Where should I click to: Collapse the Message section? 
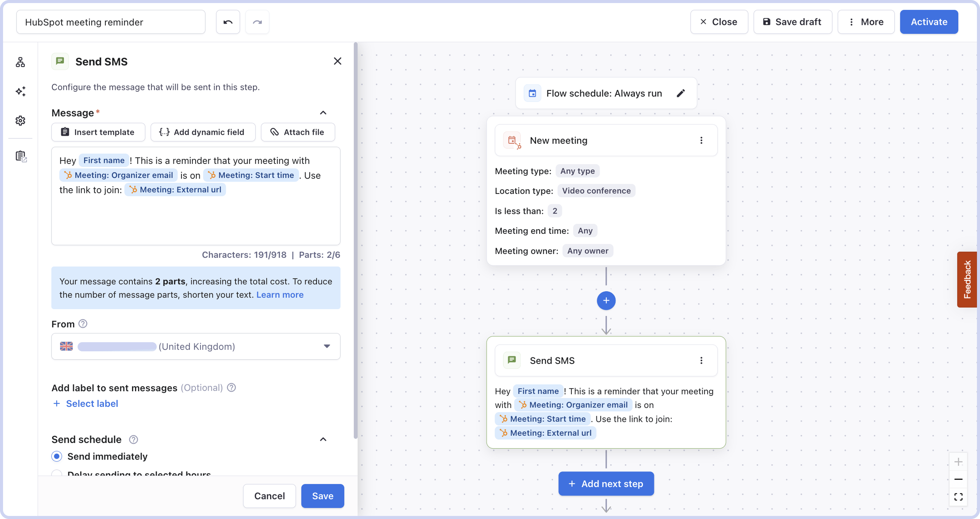[x=323, y=113]
